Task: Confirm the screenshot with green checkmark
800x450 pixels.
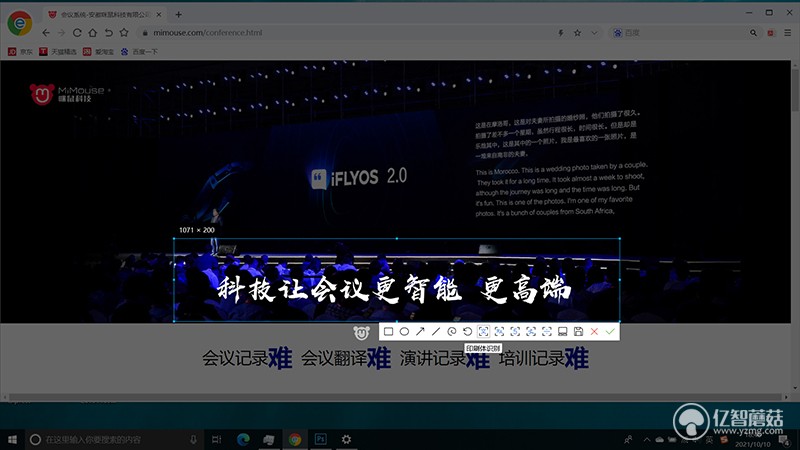Action: pos(610,332)
